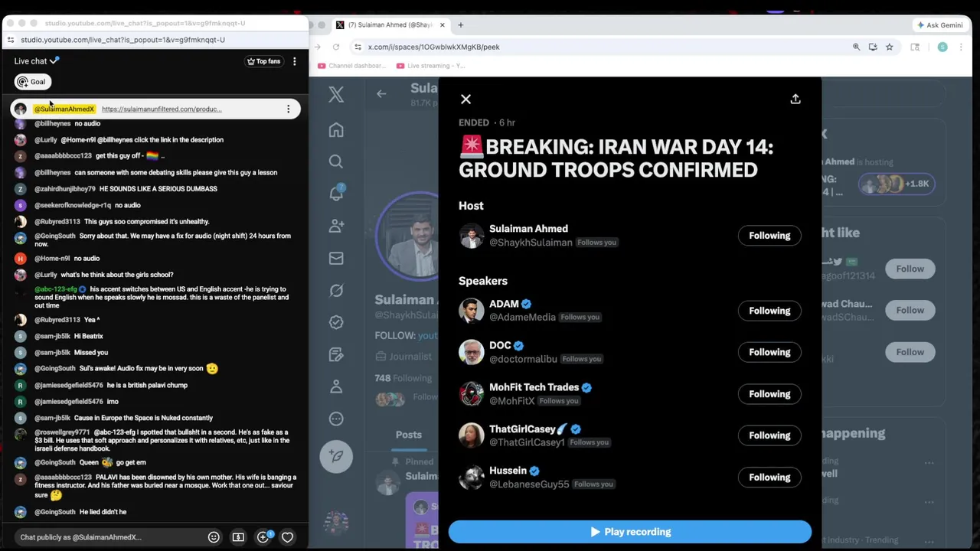The width and height of the screenshot is (980, 551).
Task: Open Explore search icon in X sidebar
Action: click(336, 161)
